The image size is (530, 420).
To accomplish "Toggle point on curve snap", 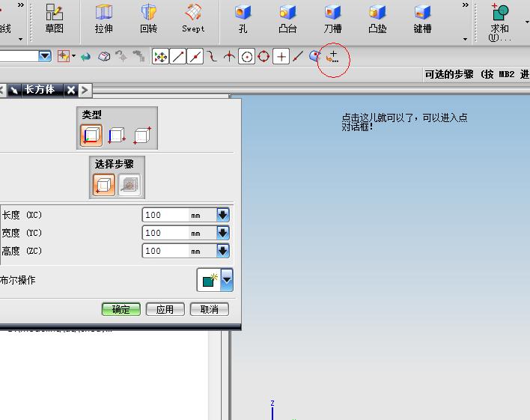I will click(297, 56).
